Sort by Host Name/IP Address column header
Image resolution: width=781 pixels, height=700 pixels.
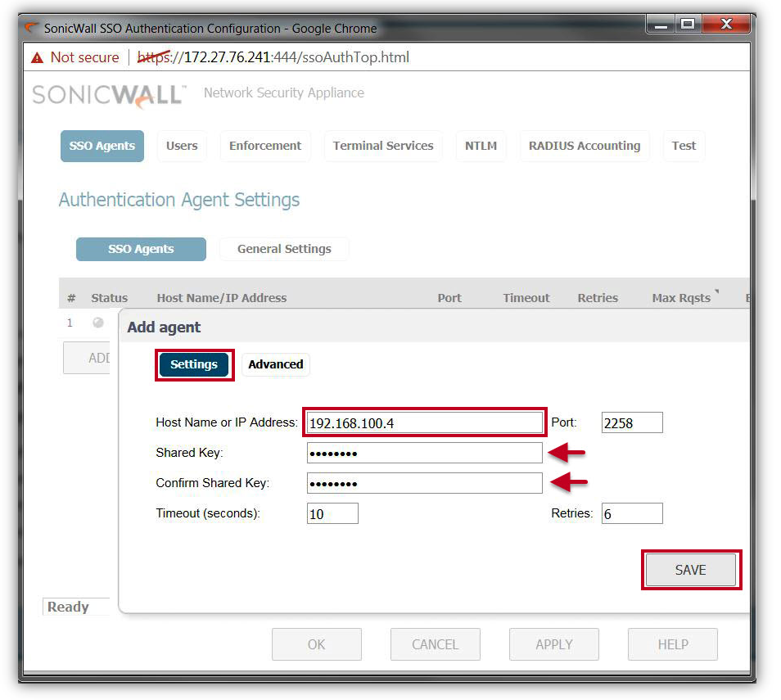click(x=222, y=298)
